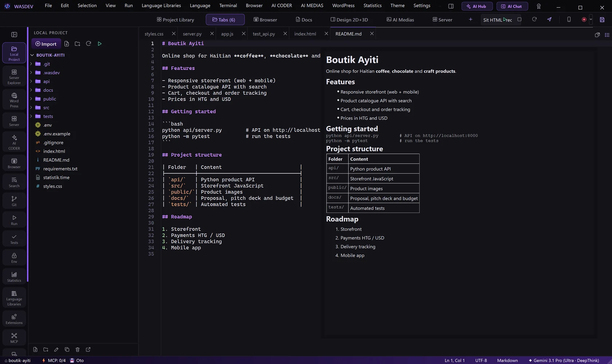The image size is (612, 364).
Task: Open the Env sidebar panel
Action: (x=14, y=258)
